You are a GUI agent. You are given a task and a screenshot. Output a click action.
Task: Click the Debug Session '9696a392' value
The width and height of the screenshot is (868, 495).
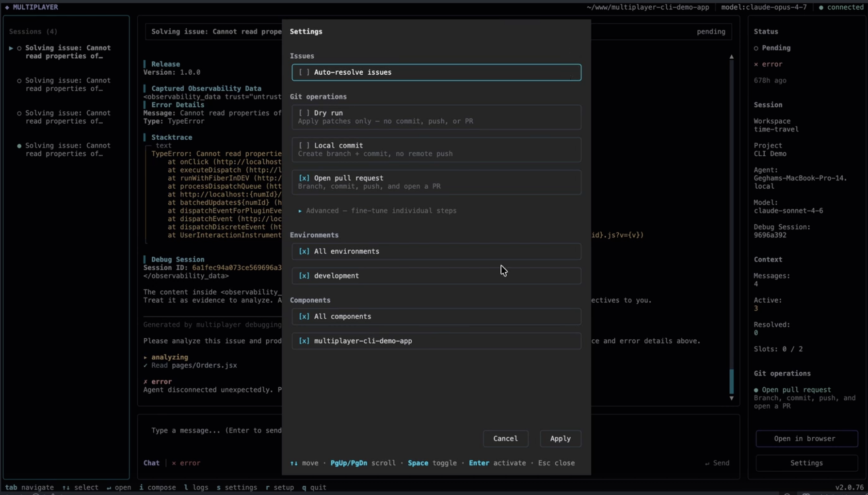click(x=770, y=235)
